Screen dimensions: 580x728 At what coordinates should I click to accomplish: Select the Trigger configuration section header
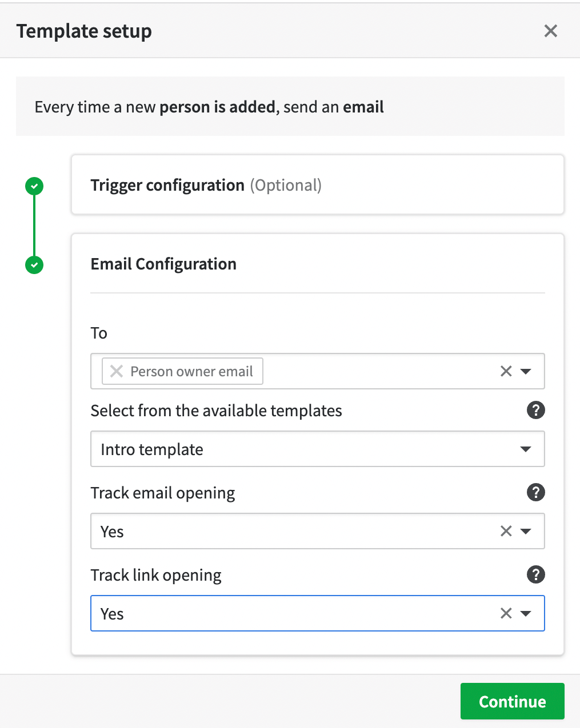click(167, 185)
